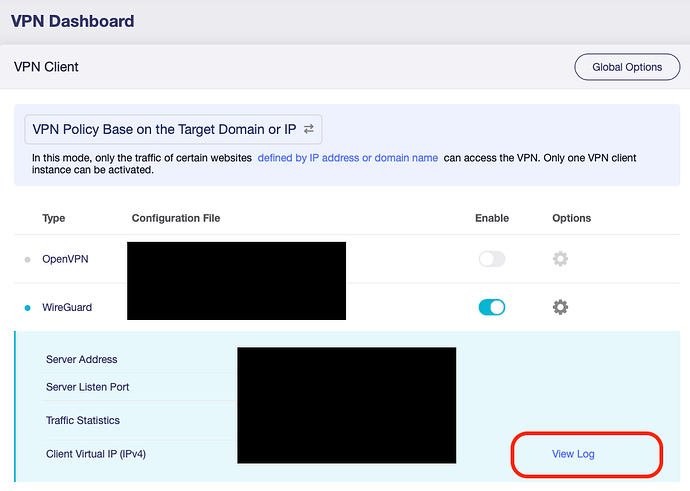Click the Server Address label

[81, 359]
